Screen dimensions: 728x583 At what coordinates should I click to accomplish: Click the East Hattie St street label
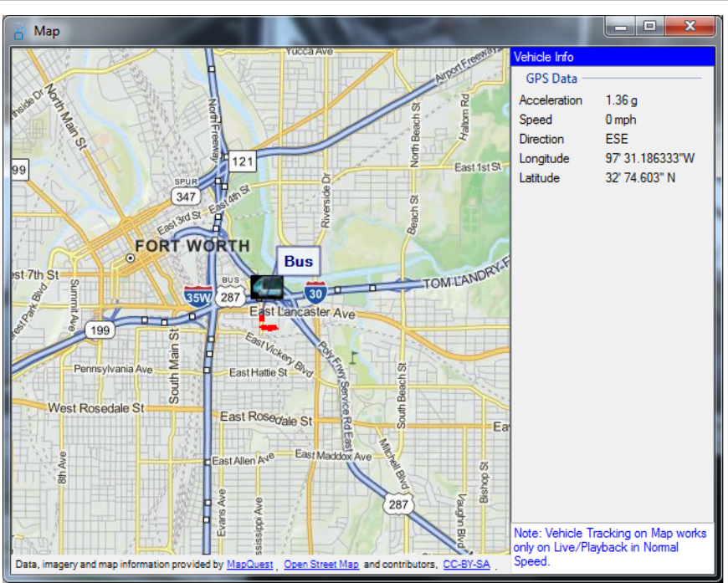(258, 372)
